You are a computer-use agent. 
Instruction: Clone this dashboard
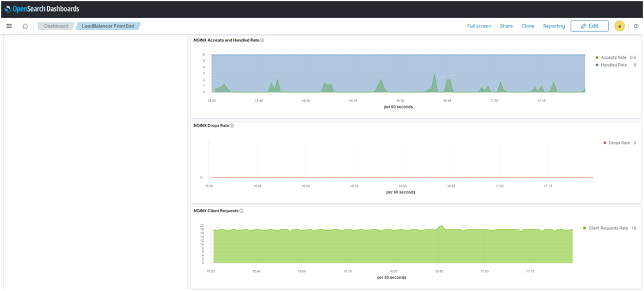click(528, 26)
